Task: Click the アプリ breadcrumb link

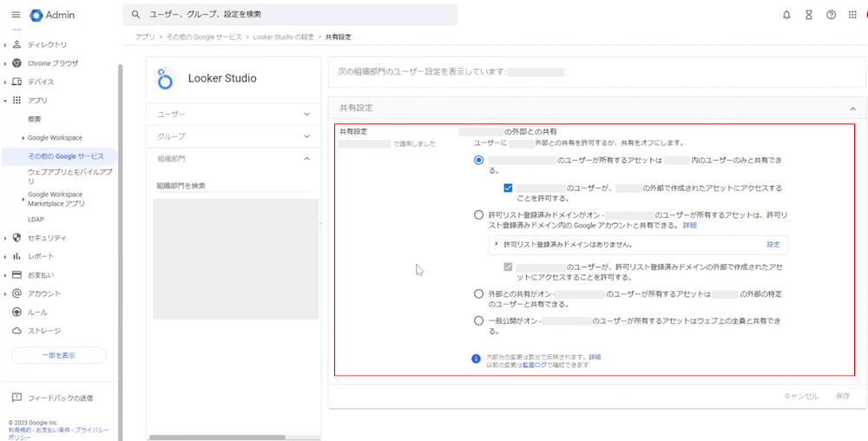Action: (145, 37)
